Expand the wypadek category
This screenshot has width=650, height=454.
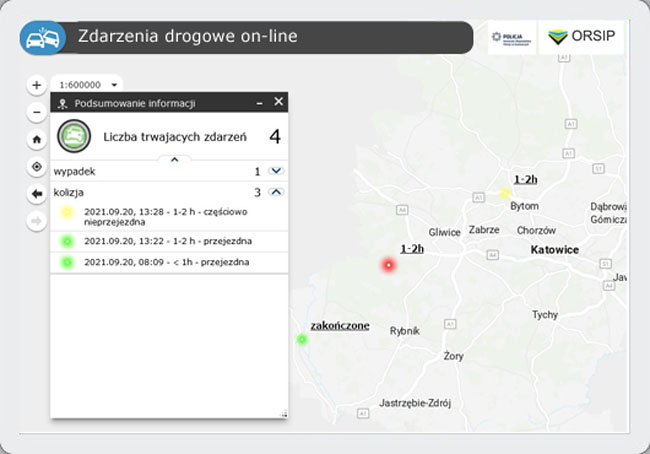pyautogui.click(x=276, y=172)
